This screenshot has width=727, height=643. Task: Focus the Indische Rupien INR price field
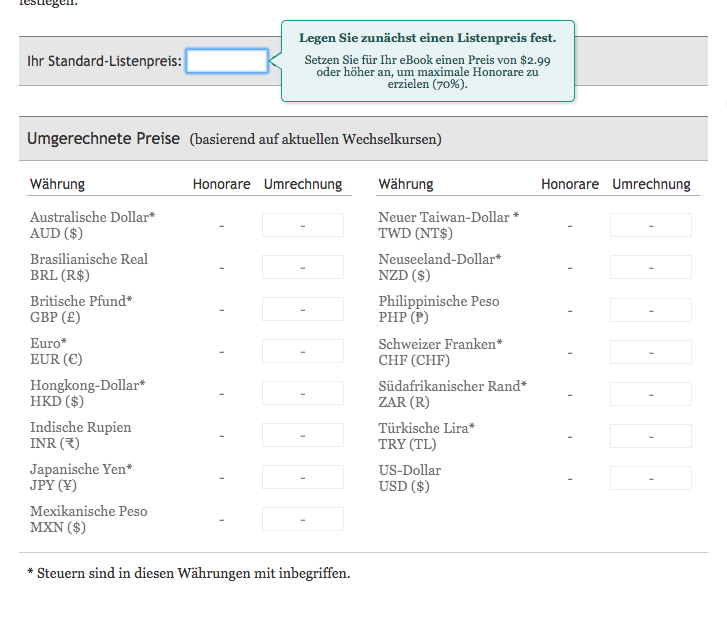[302, 435]
